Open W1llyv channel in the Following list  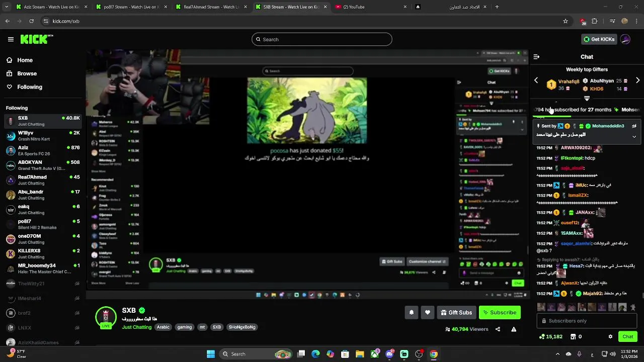click(x=43, y=136)
